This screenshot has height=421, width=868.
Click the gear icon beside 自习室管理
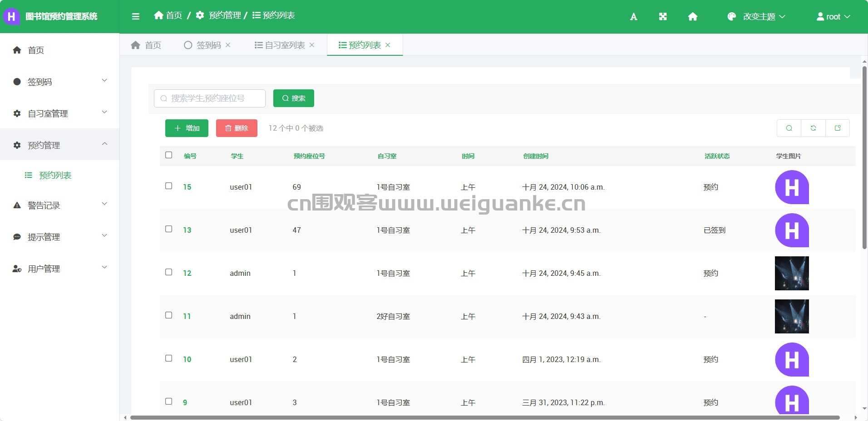tap(17, 113)
